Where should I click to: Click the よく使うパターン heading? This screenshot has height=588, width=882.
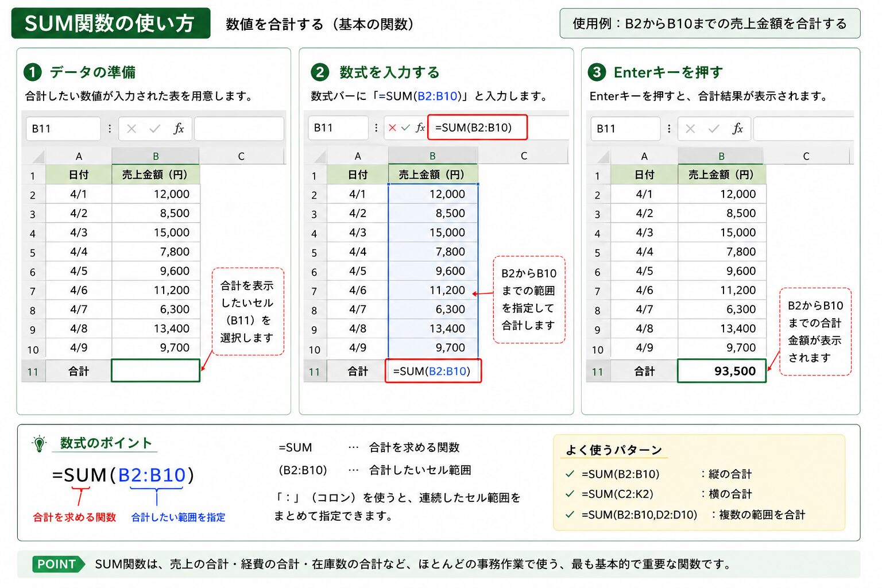(x=614, y=450)
